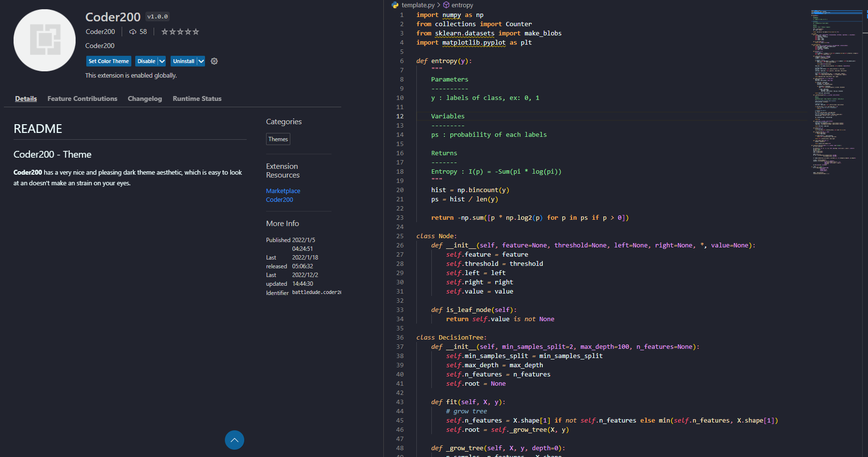Click the 'def _grow_tree' definition line

pyautogui.click(x=498, y=448)
